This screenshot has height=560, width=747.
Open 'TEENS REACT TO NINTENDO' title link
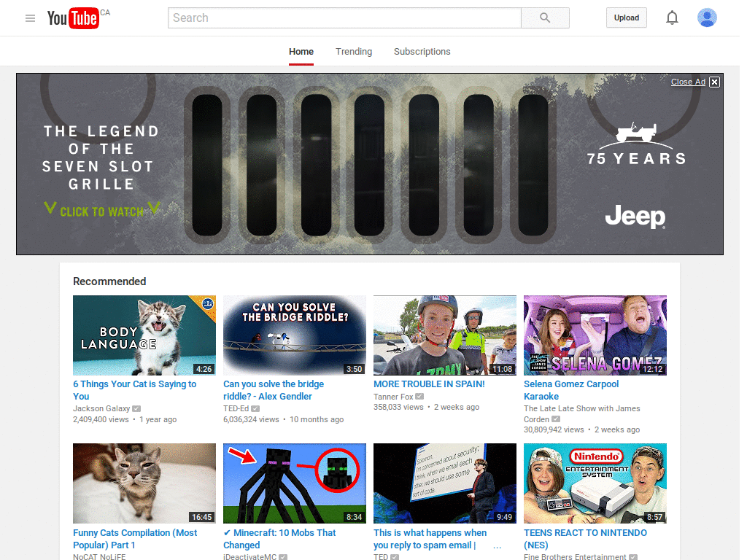[585, 539]
